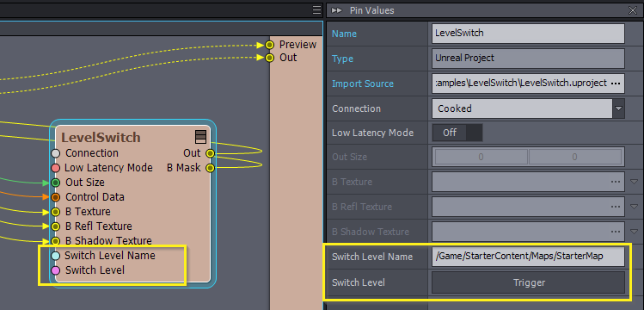Click the Name property label
The height and width of the screenshot is (310, 644).
point(344,34)
